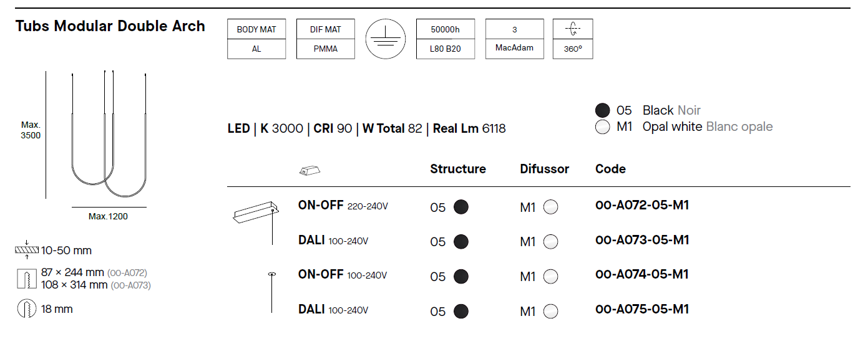This screenshot has width=868, height=349.
Task: Click the 3 MacAdam spec box
Action: [x=514, y=39]
